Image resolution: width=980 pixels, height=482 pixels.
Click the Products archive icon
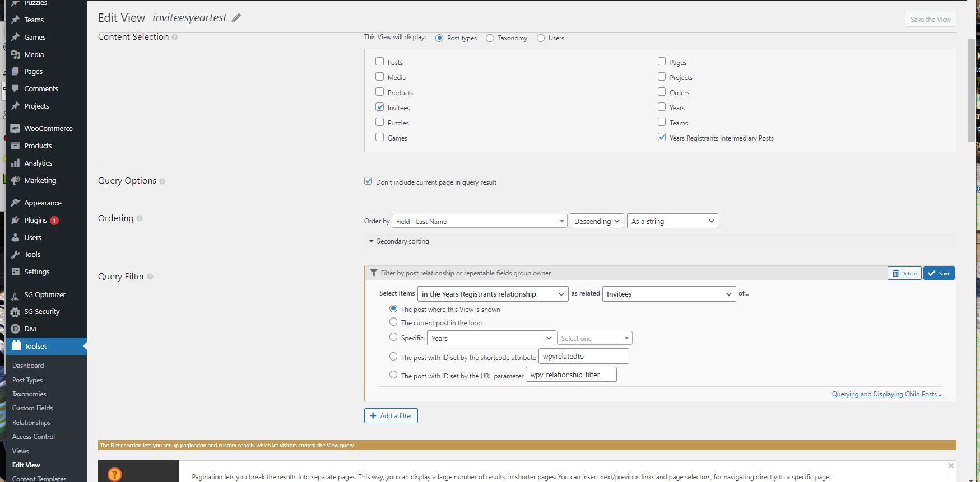click(x=15, y=146)
